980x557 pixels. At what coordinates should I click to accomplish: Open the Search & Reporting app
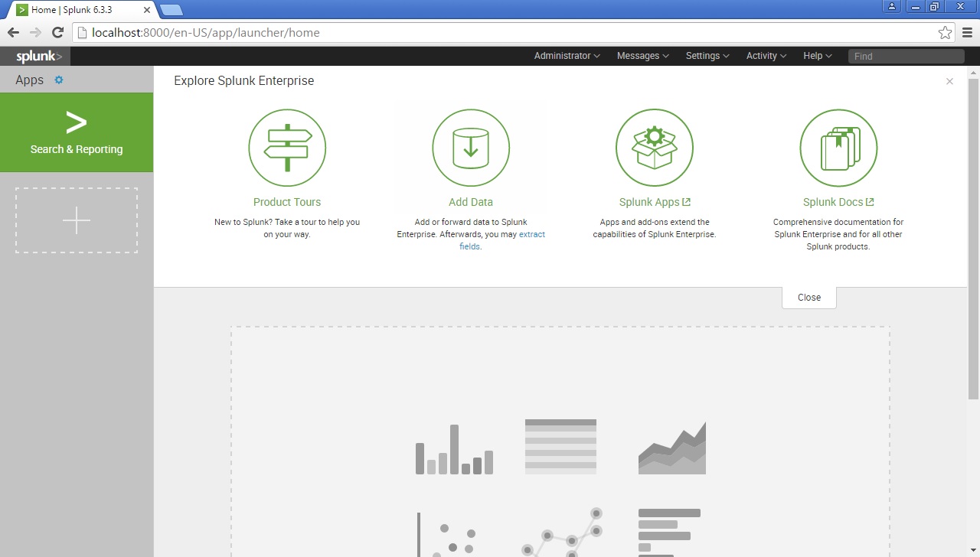(x=77, y=132)
